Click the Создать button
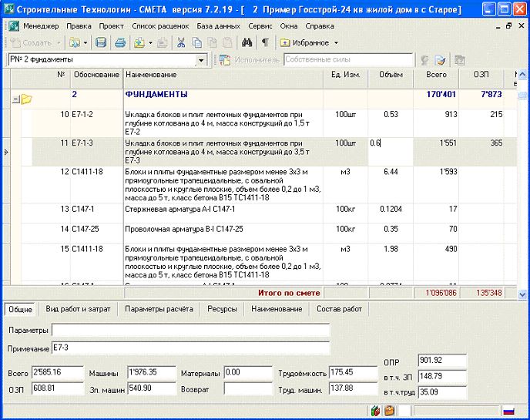 [x=31, y=43]
